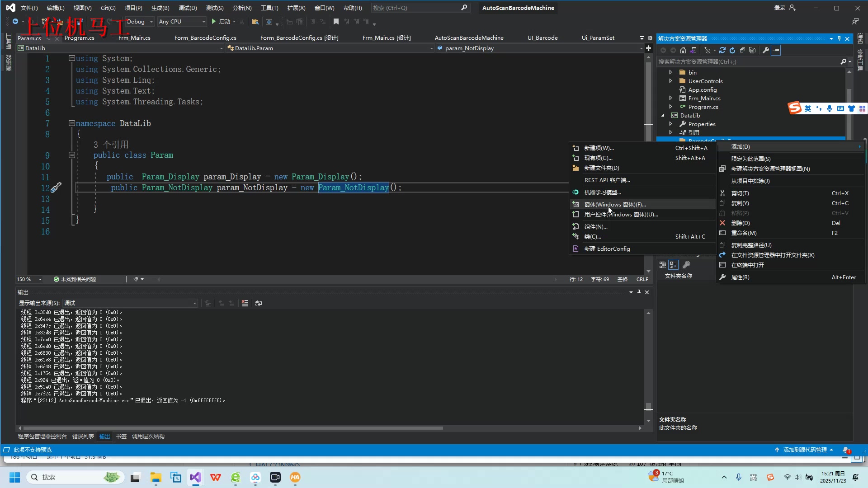868x488 pixels.
Task: Expand the Frm_Main.cs tree node
Action: pos(670,98)
